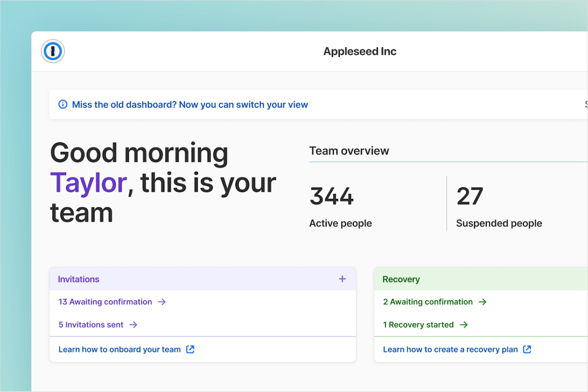Viewport: 588px width, 392px height.
Task: View the 1 recovery started
Action: (x=418, y=325)
